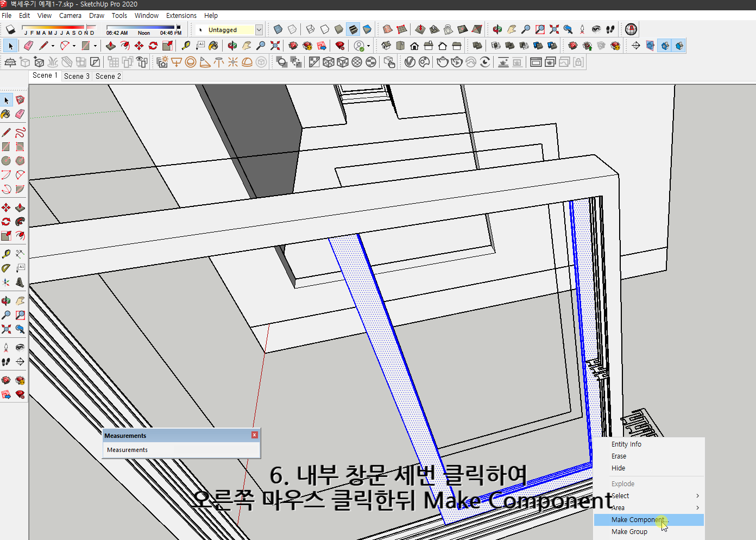756x540 pixels.
Task: Open the Untagged tag dropdown
Action: click(259, 29)
